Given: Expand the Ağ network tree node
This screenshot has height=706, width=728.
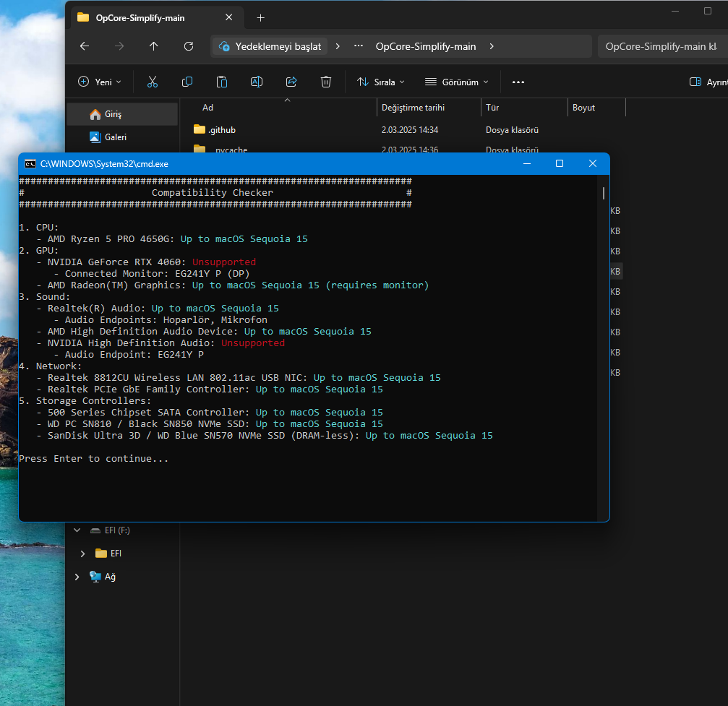Looking at the screenshot, I should (77, 577).
